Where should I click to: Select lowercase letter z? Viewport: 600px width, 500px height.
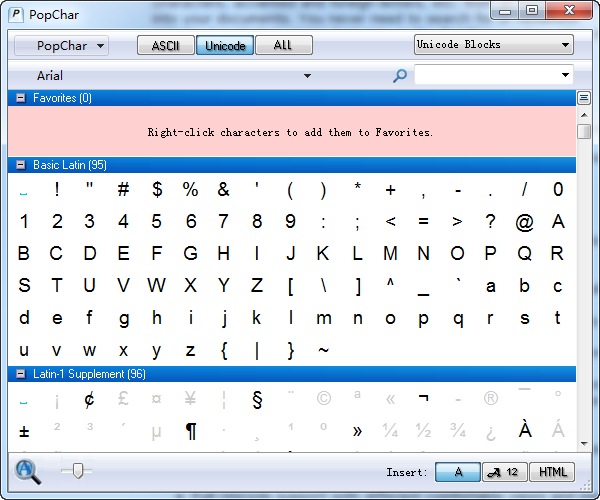click(x=190, y=350)
